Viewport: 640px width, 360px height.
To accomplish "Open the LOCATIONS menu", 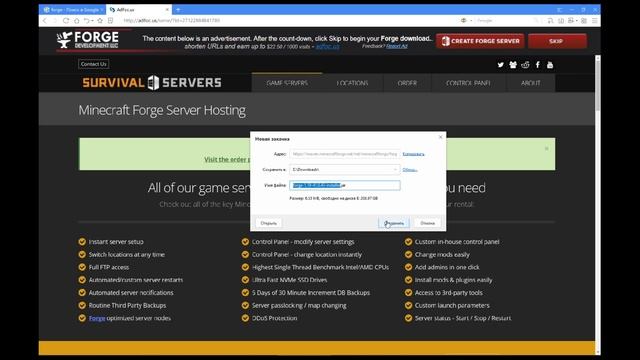I will click(352, 83).
